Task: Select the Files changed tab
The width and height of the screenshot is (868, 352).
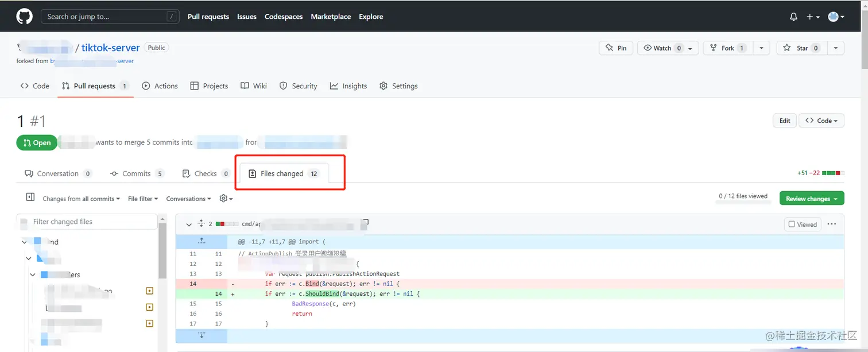Action: 284,173
